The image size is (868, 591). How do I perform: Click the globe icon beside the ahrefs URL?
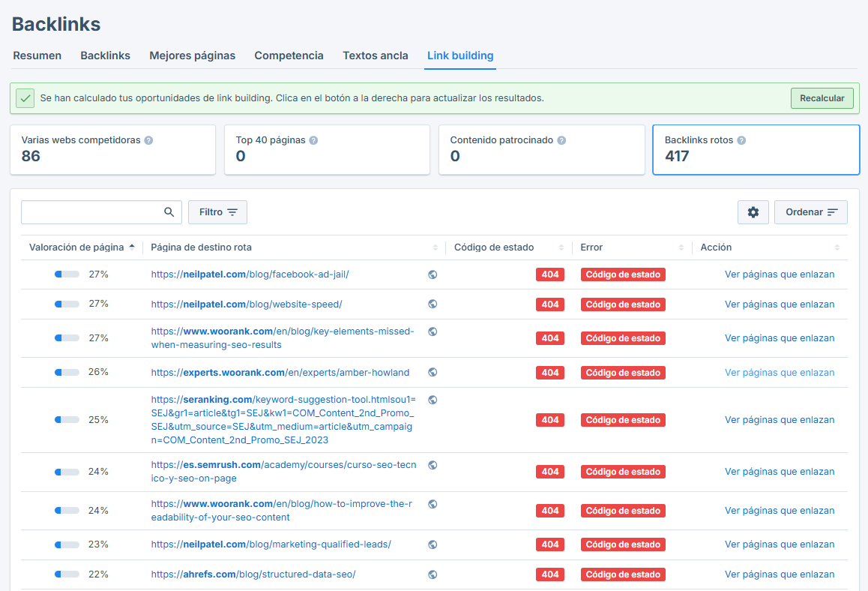coord(433,574)
